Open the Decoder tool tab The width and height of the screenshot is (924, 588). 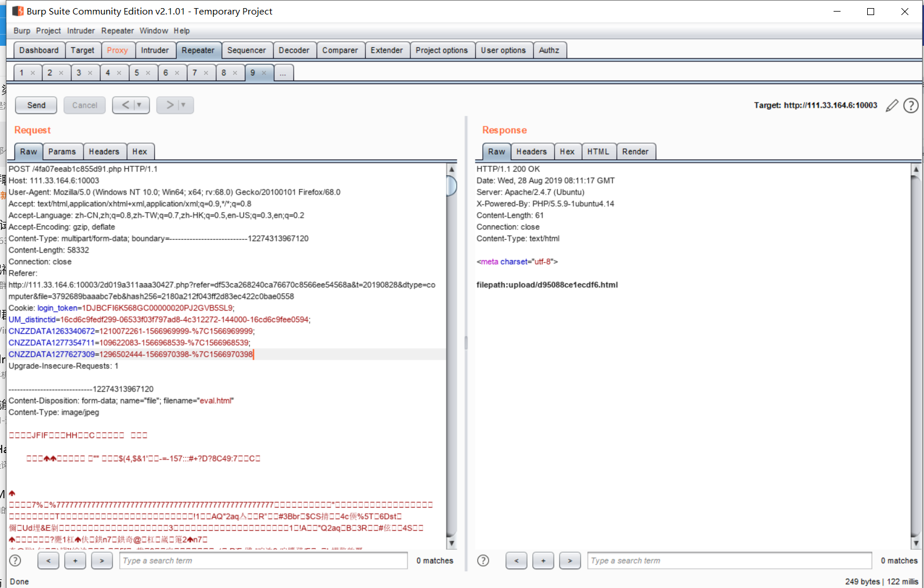(x=294, y=50)
